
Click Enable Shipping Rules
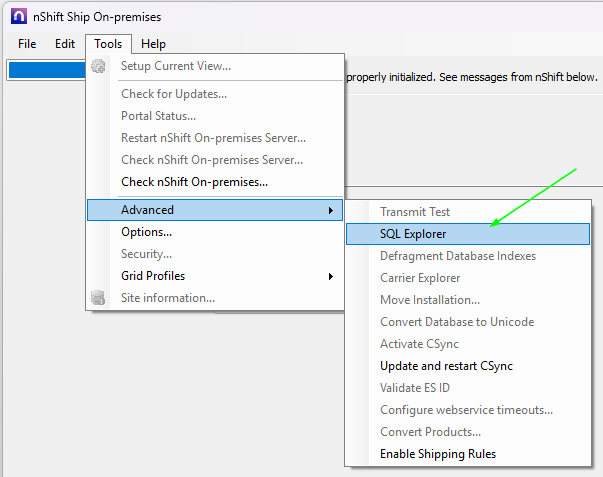(x=438, y=454)
